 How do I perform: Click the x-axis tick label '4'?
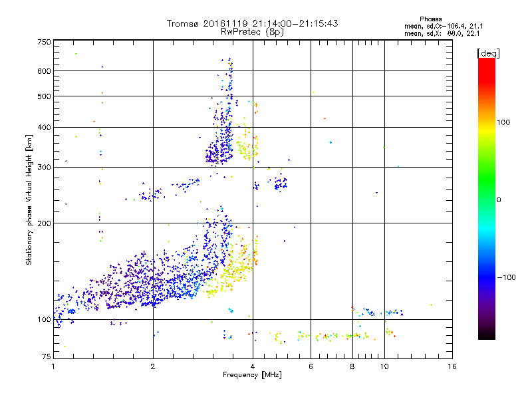[x=253, y=366]
